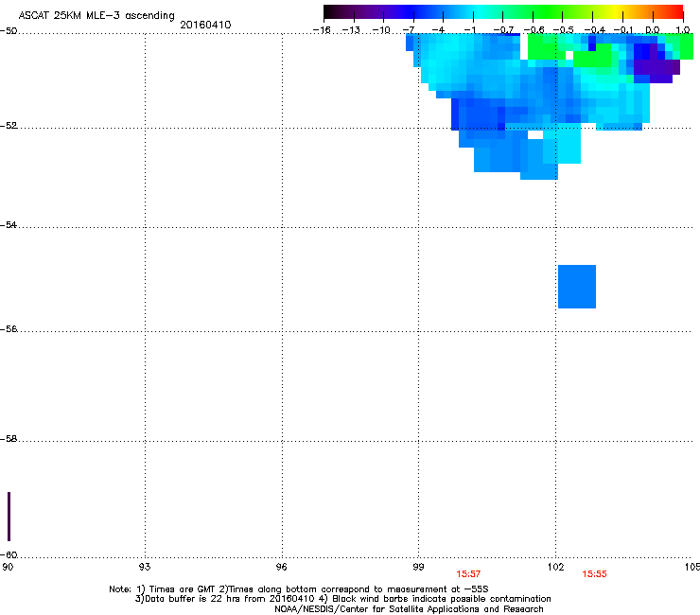Click the color bar label '-1'
The image size is (700, 615).
[x=469, y=30]
